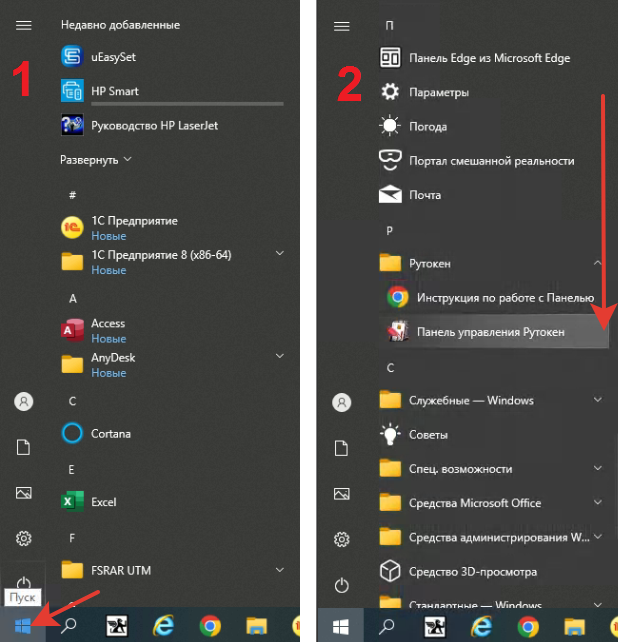
Task: Open Chrome from right panel taskbar
Action: [x=528, y=626]
